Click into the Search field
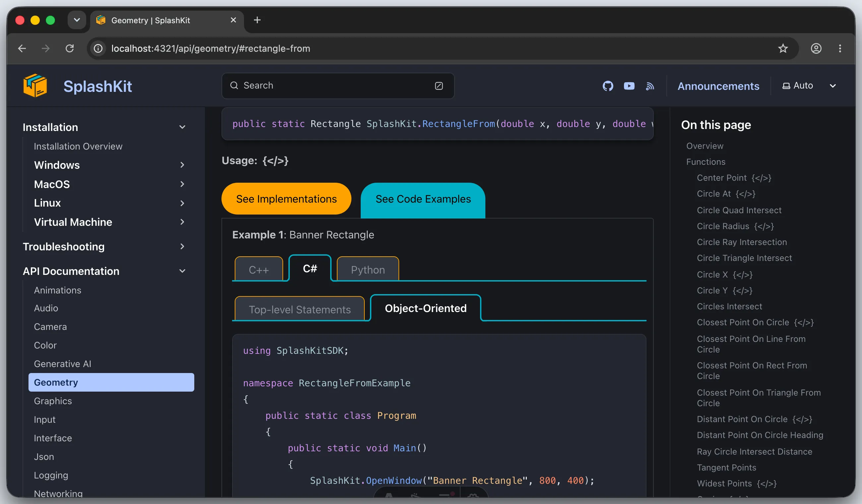Viewport: 862px width, 504px height. [x=338, y=86]
